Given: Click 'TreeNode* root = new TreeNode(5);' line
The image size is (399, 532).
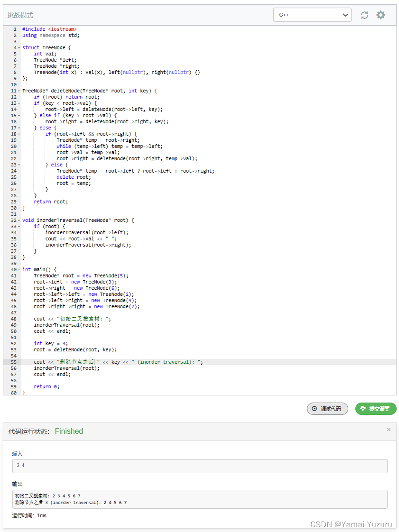Looking at the screenshot, I should point(81,276).
